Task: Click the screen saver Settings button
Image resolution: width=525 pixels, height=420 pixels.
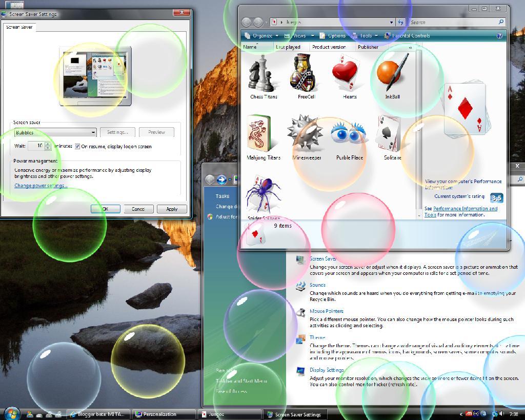Action: (x=117, y=132)
